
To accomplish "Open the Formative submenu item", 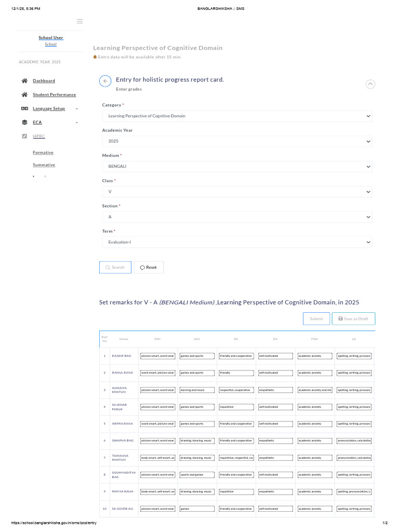I will (x=43, y=153).
